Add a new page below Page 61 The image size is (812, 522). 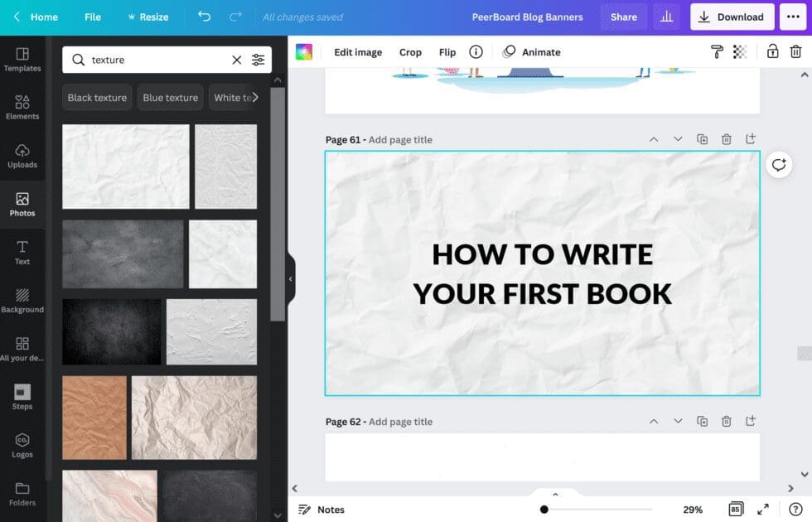tap(752, 139)
